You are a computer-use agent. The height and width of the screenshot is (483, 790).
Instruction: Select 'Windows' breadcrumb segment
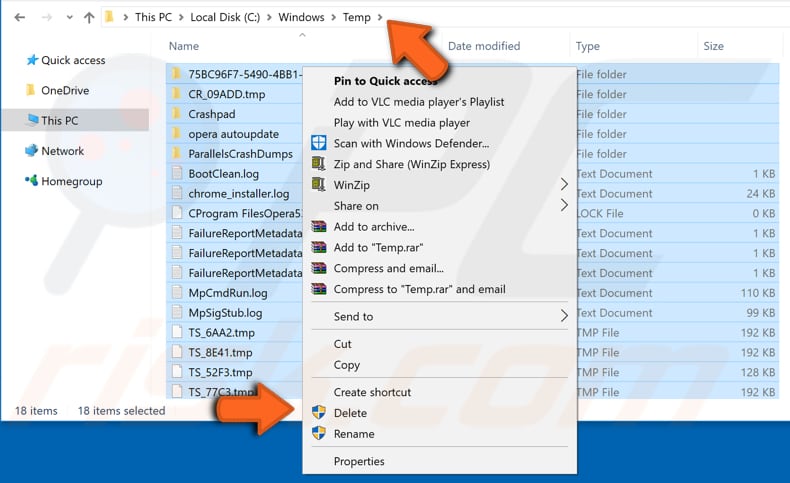pyautogui.click(x=301, y=17)
